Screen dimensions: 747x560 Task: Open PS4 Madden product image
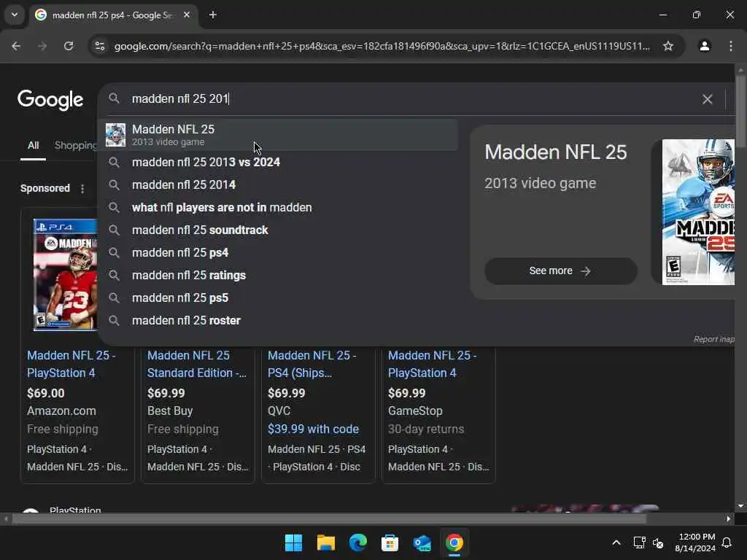65,275
